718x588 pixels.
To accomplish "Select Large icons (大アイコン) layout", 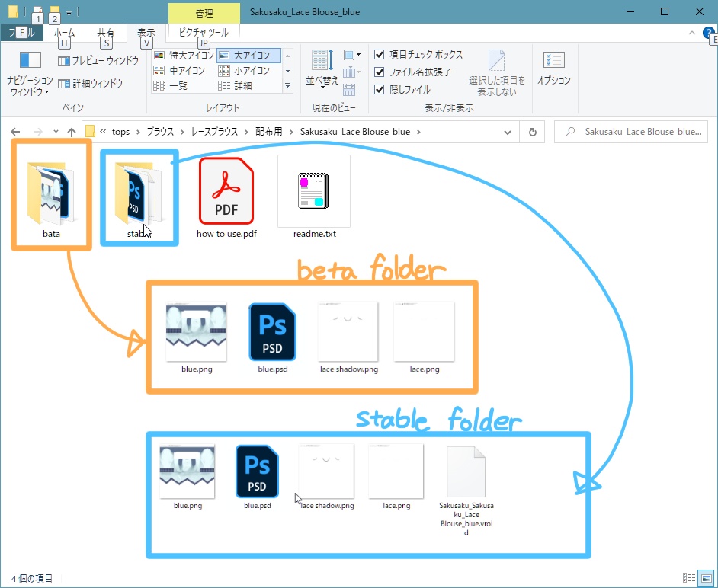I will coord(248,56).
